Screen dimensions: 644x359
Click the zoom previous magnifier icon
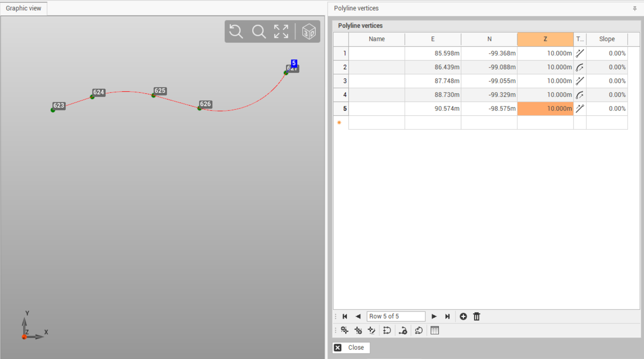coord(236,32)
